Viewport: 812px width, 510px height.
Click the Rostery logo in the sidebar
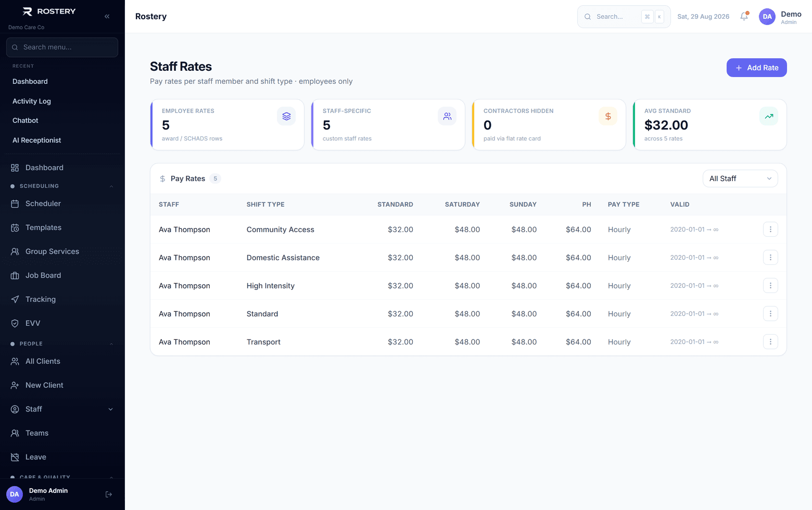(x=49, y=11)
